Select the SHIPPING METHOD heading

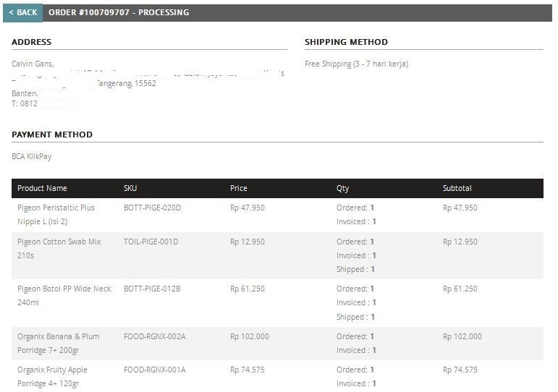346,42
